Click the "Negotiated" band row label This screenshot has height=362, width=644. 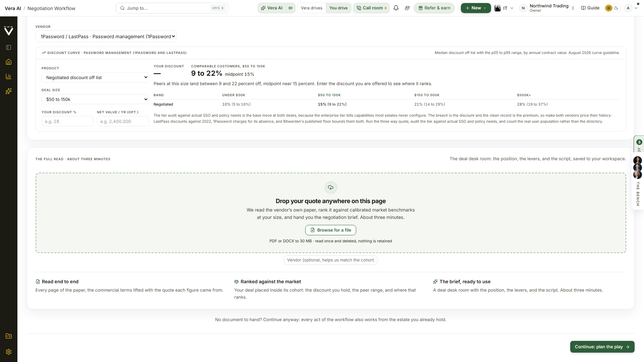point(163,105)
